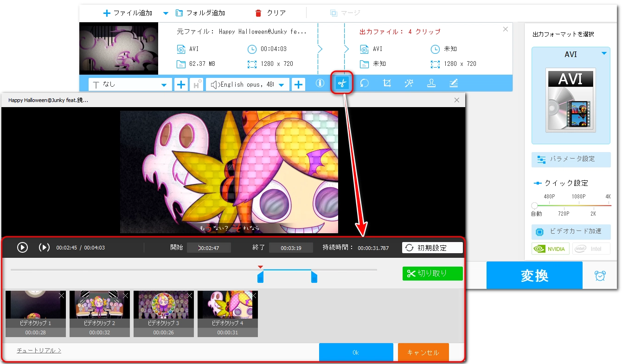
Task: Open the alarm clock scheduler icon
Action: pos(600,275)
